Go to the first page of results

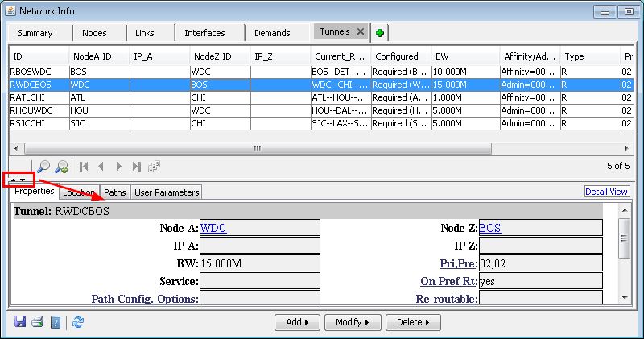tap(84, 167)
